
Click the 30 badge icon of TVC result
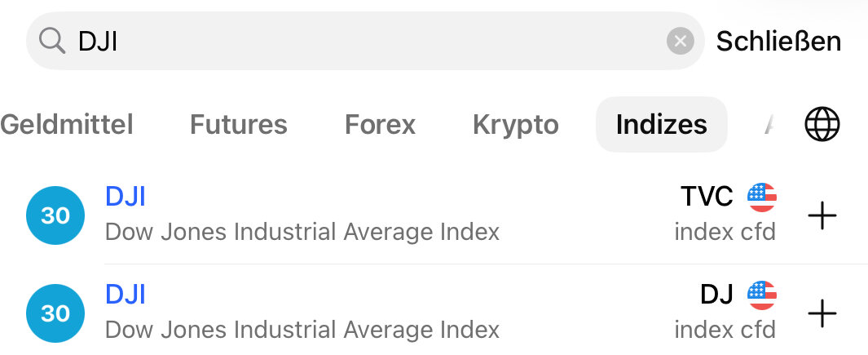pos(55,215)
